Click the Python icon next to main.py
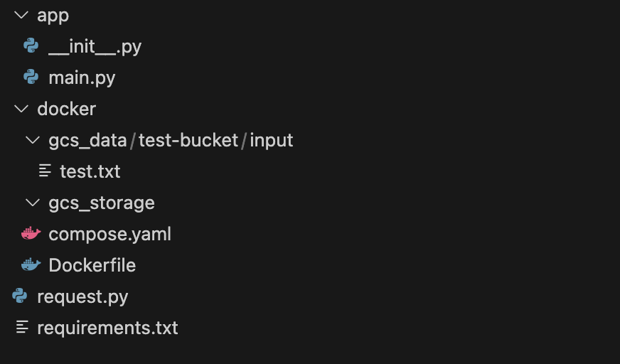This screenshot has height=364, width=620. (x=31, y=77)
